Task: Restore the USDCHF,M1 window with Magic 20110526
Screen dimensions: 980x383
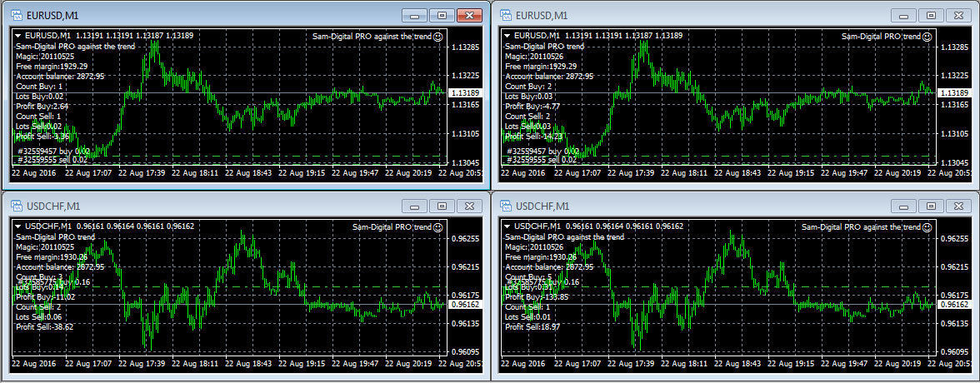Action: click(932, 206)
